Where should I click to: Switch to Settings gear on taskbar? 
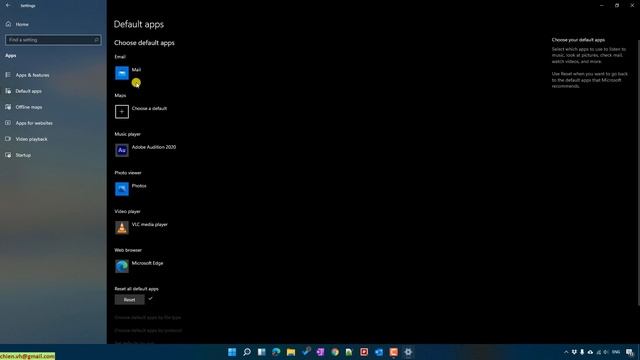(x=408, y=352)
